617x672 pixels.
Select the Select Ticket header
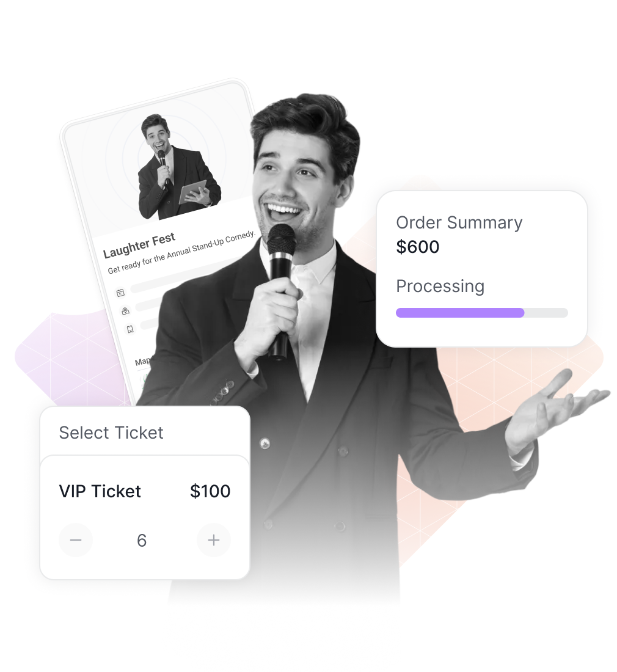(x=111, y=433)
